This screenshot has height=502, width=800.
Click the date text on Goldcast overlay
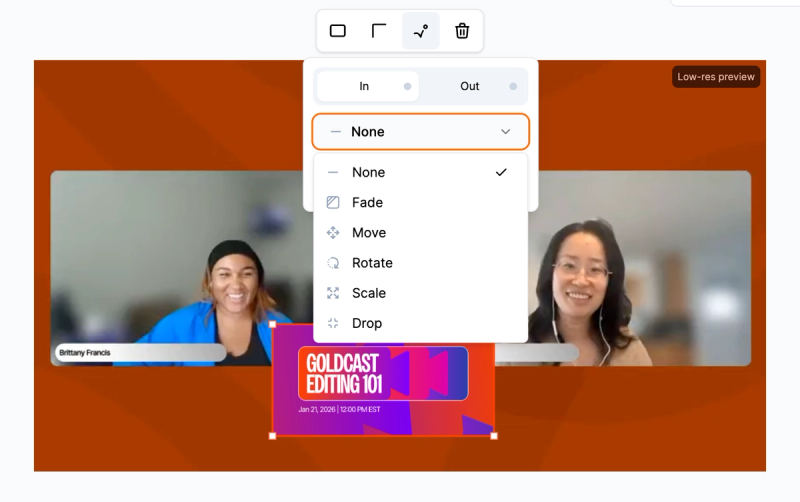339,409
